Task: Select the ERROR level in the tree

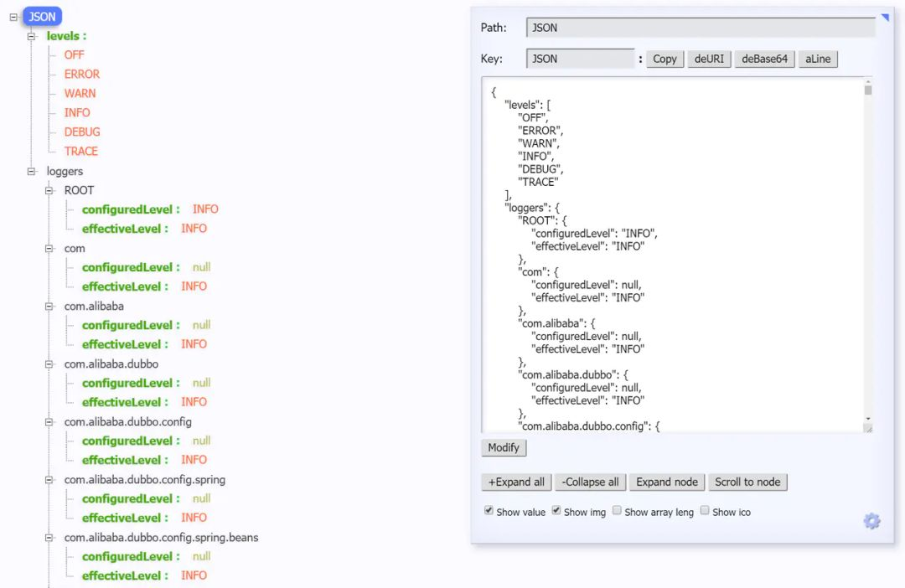Action: [x=81, y=74]
